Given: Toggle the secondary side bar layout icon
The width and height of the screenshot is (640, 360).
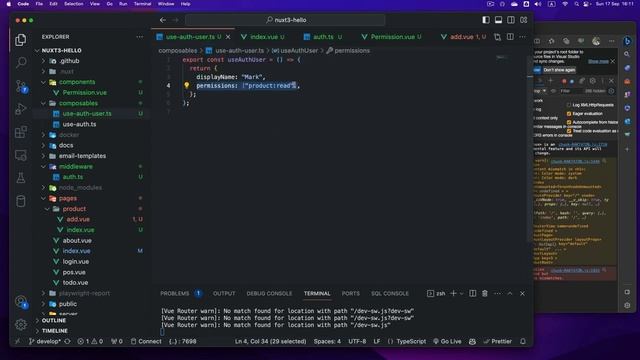Looking at the screenshot, I should click(x=511, y=20).
